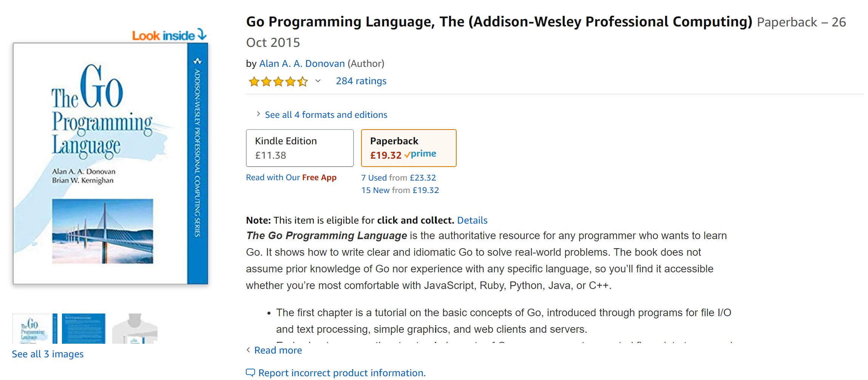Image resolution: width=868 pixels, height=380 pixels.
Task: Click the Look inside arrow icon
Action: click(x=202, y=34)
